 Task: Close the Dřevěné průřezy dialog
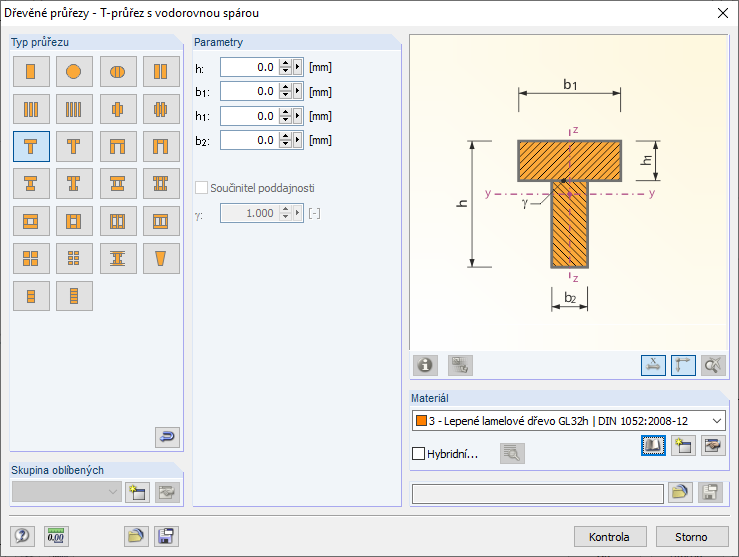click(x=723, y=13)
